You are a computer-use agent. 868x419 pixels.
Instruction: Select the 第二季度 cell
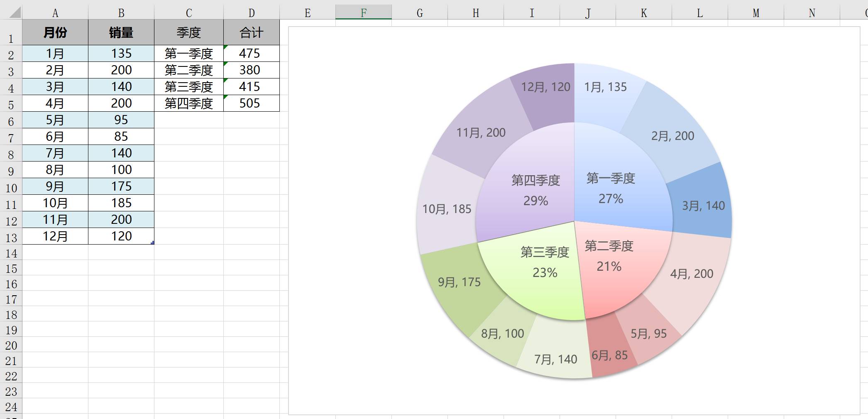189,70
